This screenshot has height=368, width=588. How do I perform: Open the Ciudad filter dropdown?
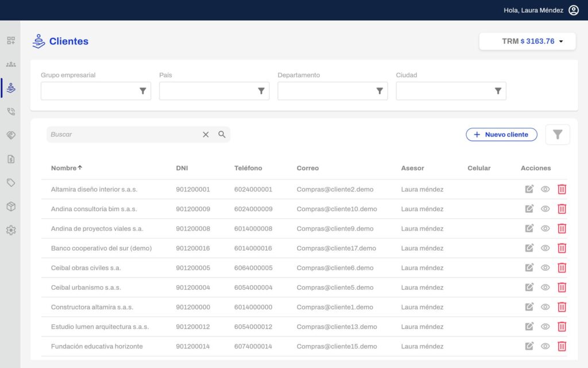451,91
